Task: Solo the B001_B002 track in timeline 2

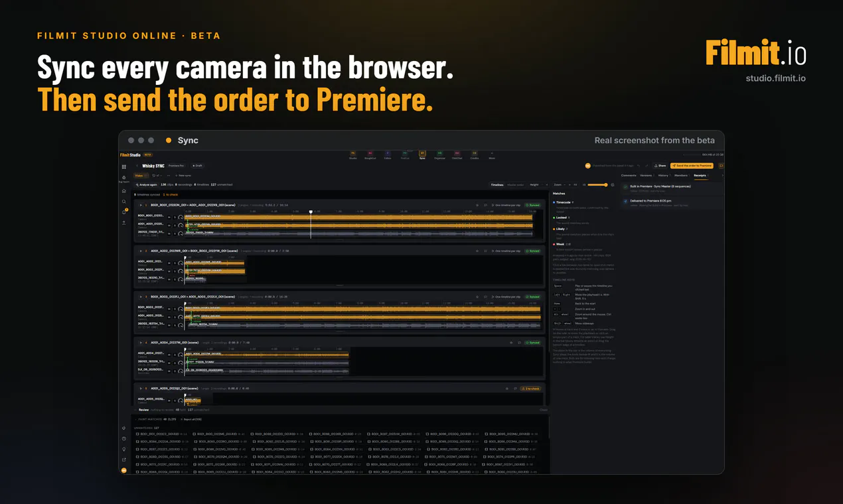Action: [175, 271]
